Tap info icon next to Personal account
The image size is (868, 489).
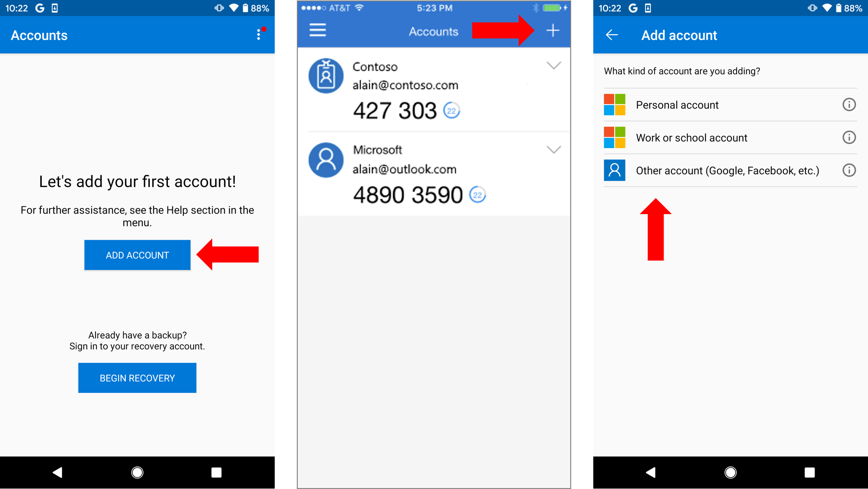click(849, 104)
